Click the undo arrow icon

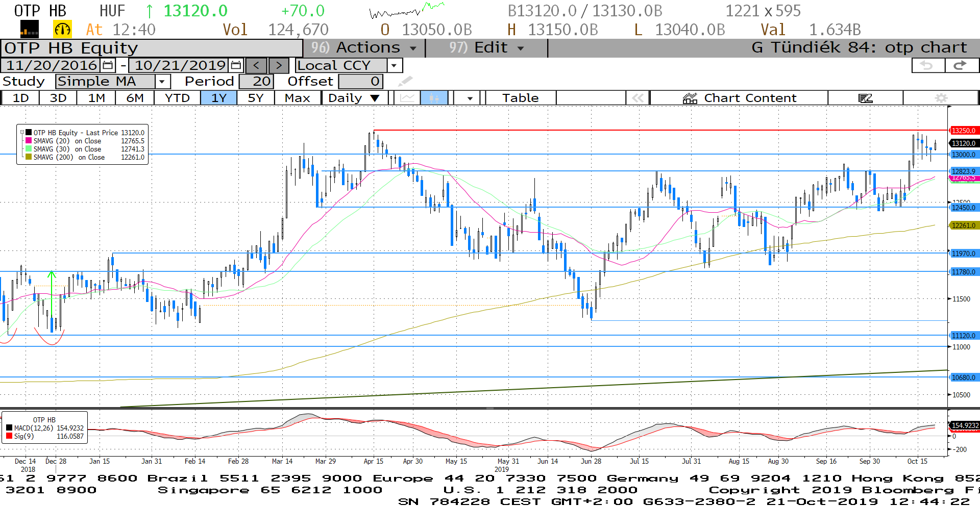(927, 65)
